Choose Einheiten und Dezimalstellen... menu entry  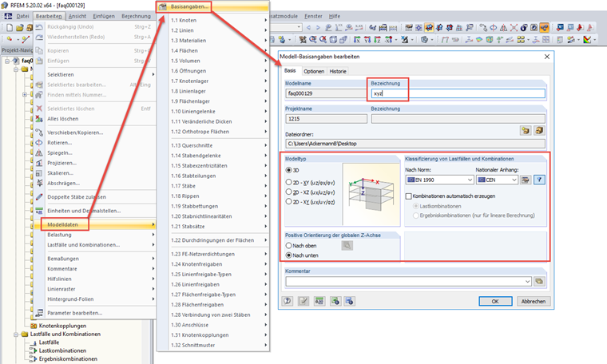click(x=84, y=211)
